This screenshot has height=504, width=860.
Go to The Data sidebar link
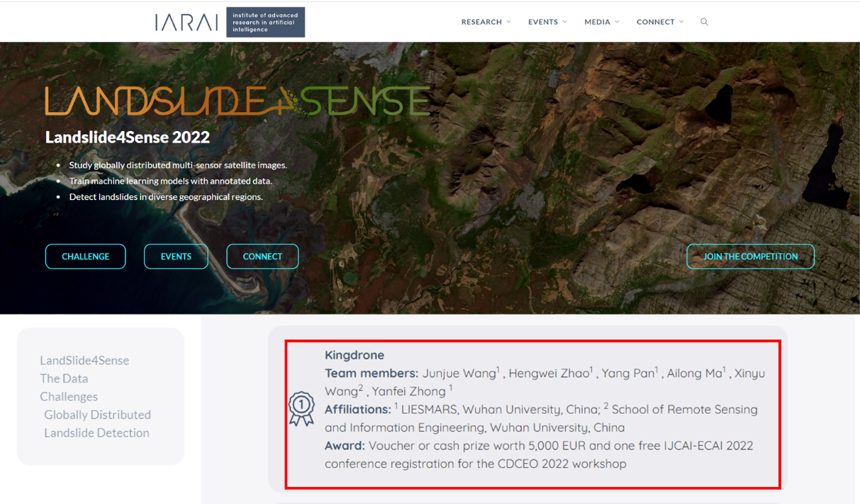coord(64,379)
